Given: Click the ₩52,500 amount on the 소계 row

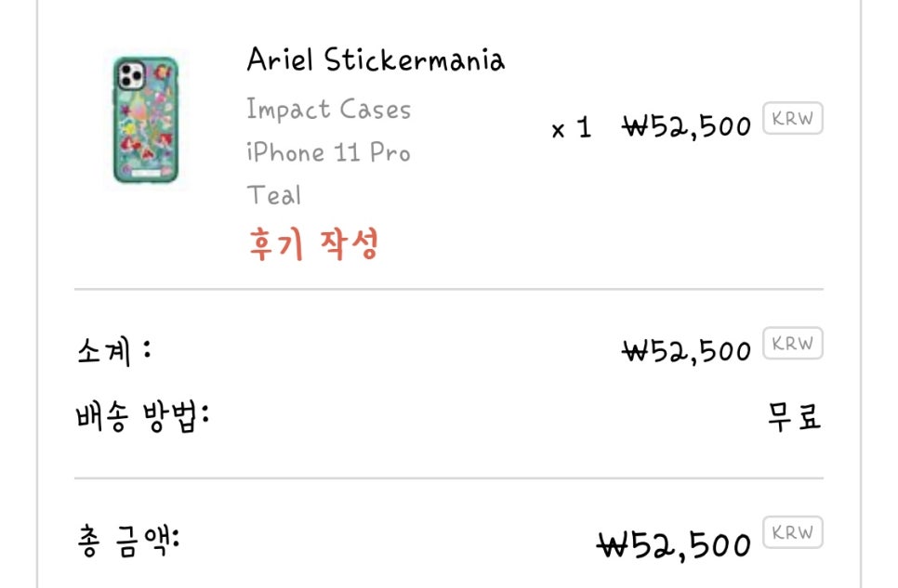Looking at the screenshot, I should click(x=686, y=351).
